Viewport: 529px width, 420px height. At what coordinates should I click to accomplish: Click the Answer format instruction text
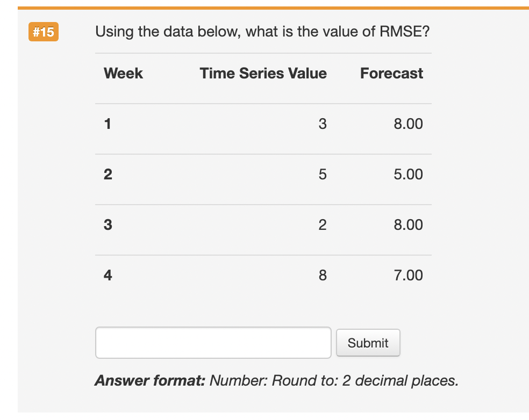tap(275, 381)
